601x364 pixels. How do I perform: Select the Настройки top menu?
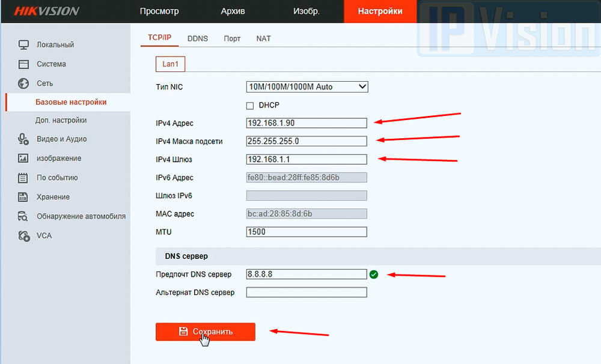point(380,11)
